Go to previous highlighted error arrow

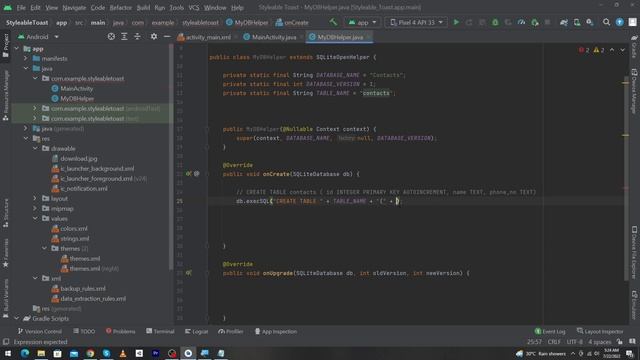[x=612, y=50]
